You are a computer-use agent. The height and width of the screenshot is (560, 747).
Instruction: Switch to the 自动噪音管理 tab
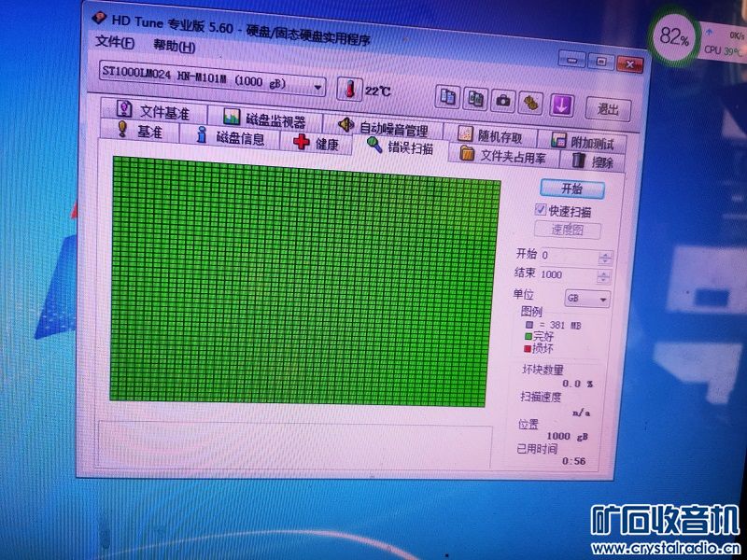383,127
